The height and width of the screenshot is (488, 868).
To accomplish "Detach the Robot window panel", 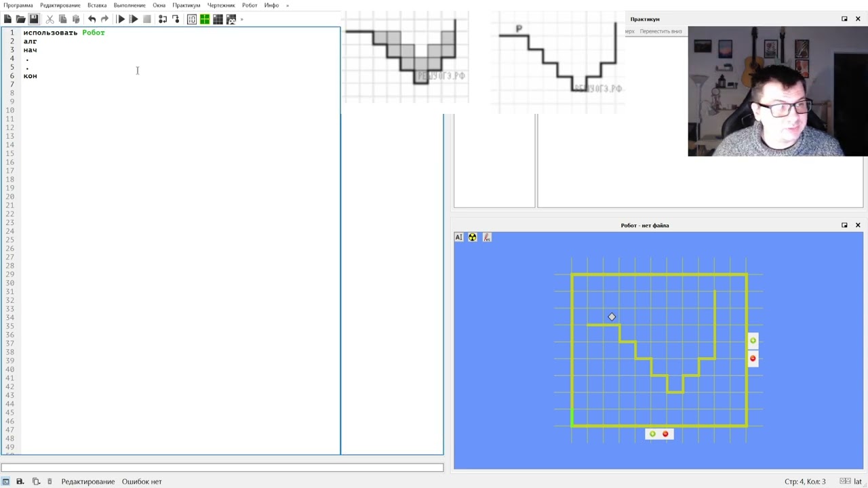I will 844,225.
